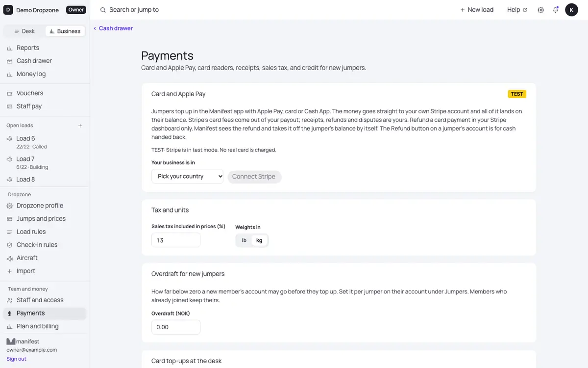This screenshot has height=368, width=588.
Task: Open the Pick your country dropdown
Action: tap(187, 177)
